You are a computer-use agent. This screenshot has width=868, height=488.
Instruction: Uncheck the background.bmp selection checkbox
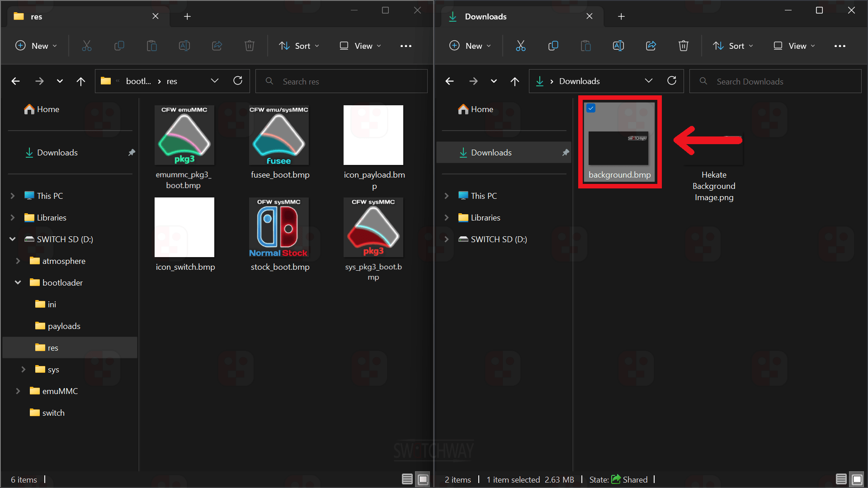tap(591, 108)
